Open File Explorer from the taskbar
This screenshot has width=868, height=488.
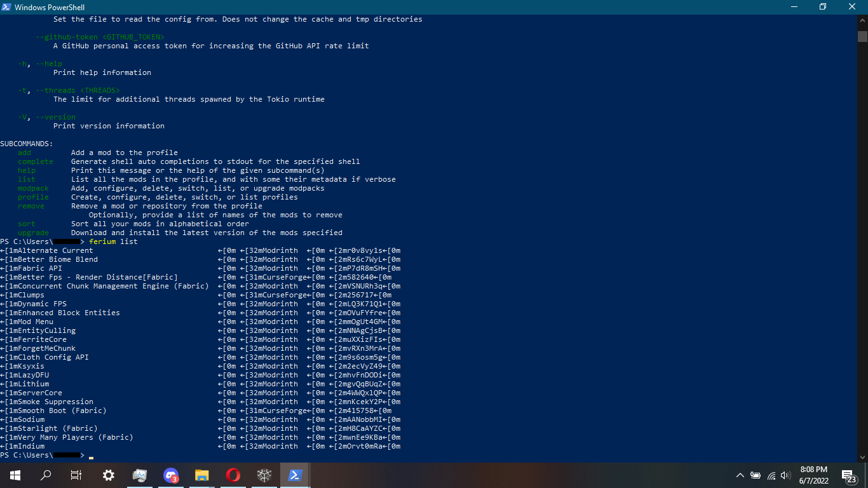click(201, 475)
